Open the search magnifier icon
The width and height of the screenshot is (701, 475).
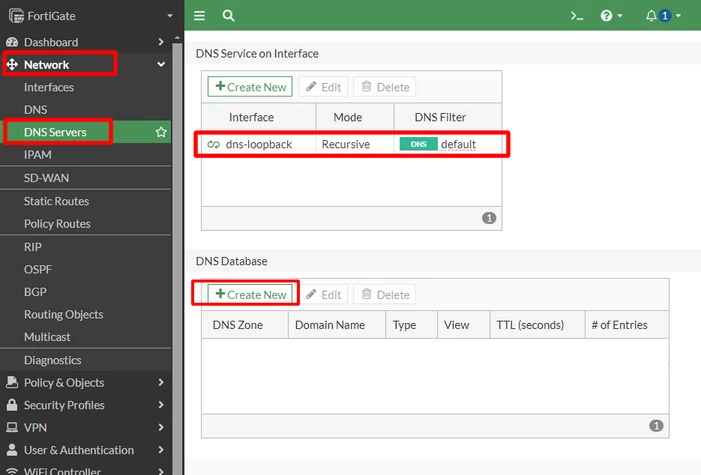[x=228, y=16]
